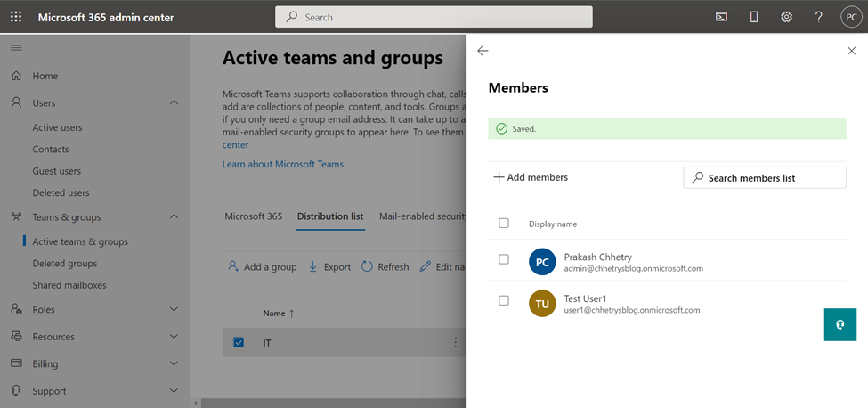This screenshot has height=408, width=868.
Task: Select the Distribution list tab
Action: point(330,216)
